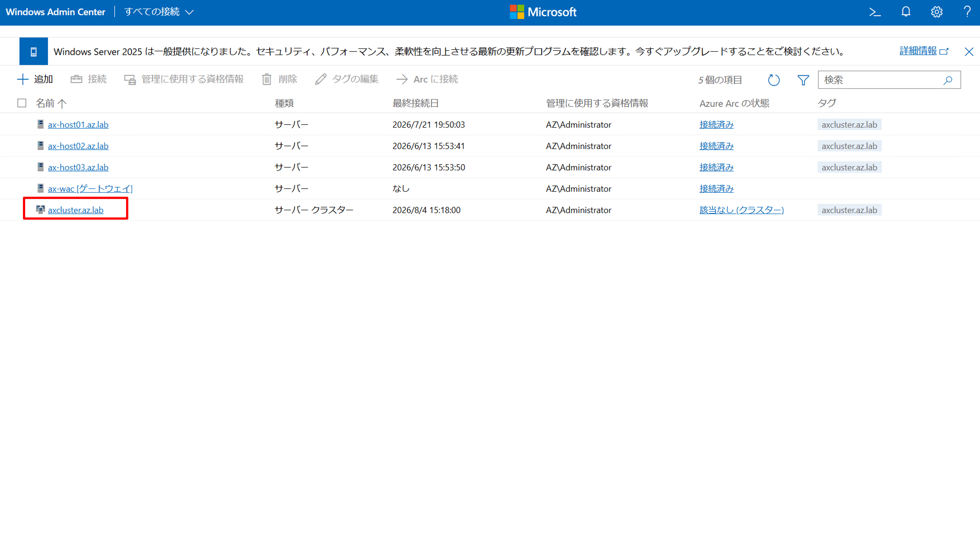Viewport: 980px width, 541px height.
Task: Click the server icon beside ax-host02.az.lab
Action: click(40, 145)
